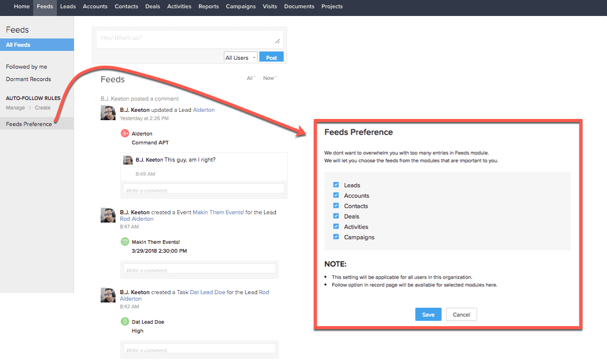This screenshot has height=364, width=607.
Task: Click the Cancel button
Action: (461, 314)
